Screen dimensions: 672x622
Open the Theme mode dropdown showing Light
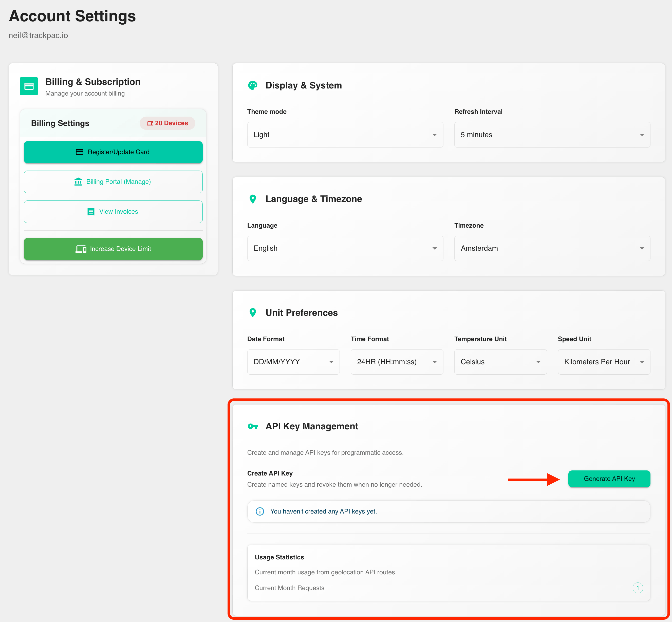[345, 135]
